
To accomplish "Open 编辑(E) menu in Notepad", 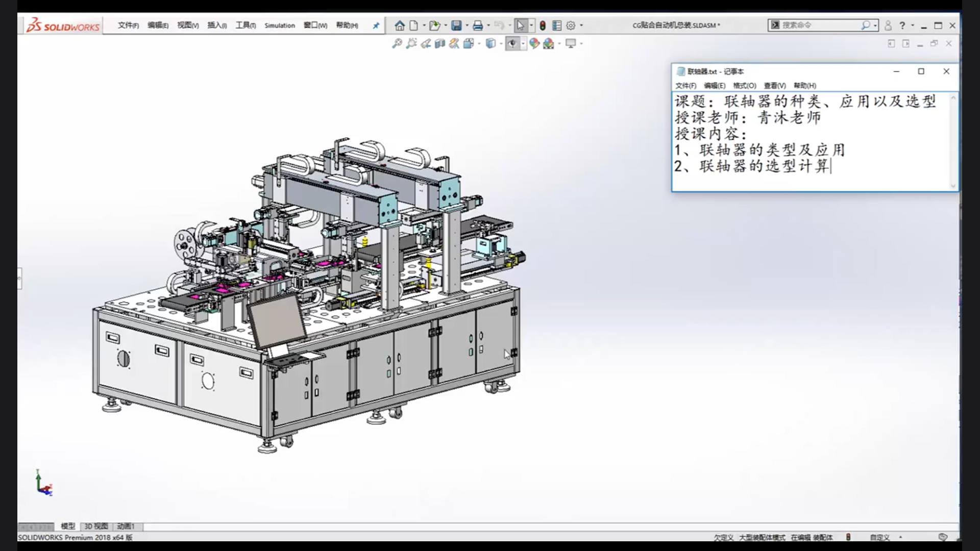I will pos(715,86).
